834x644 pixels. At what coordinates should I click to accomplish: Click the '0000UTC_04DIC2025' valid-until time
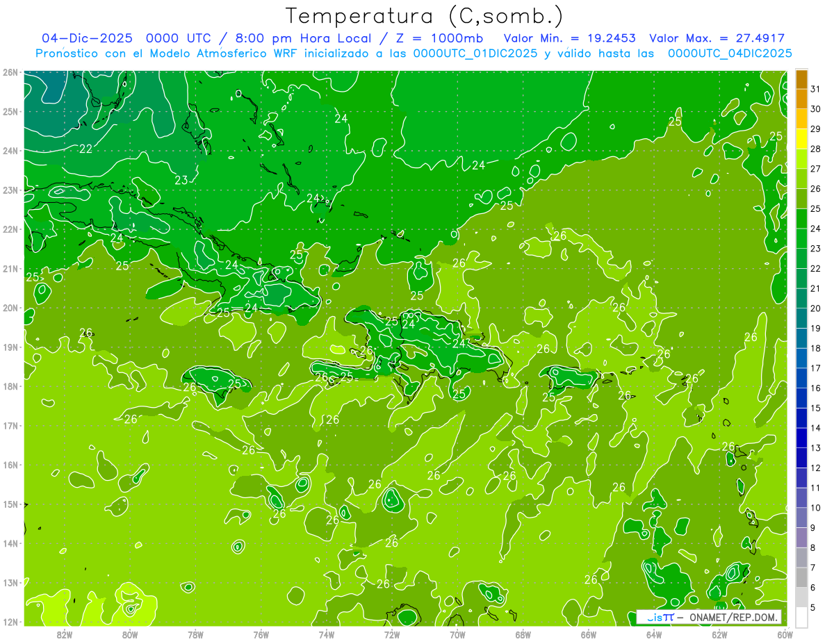tap(730, 53)
